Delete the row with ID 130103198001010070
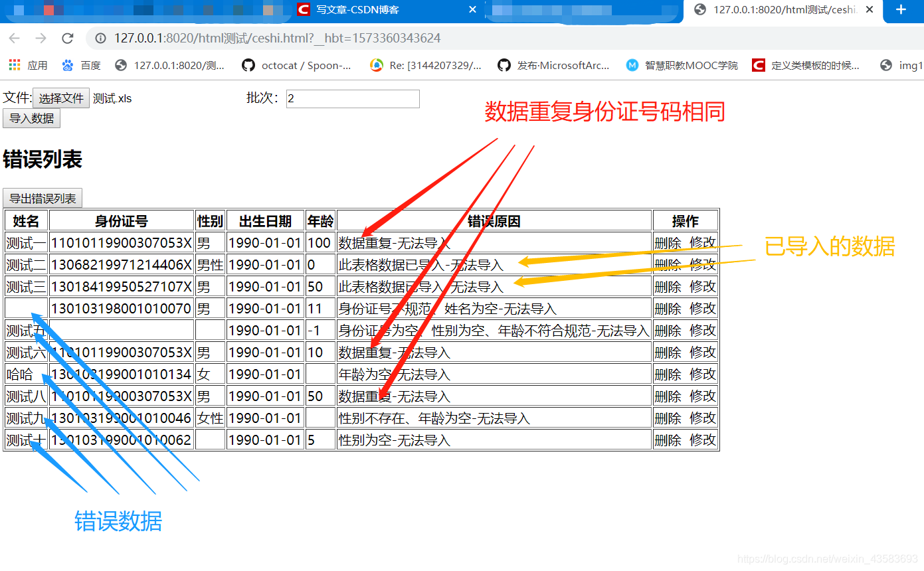 coord(668,309)
